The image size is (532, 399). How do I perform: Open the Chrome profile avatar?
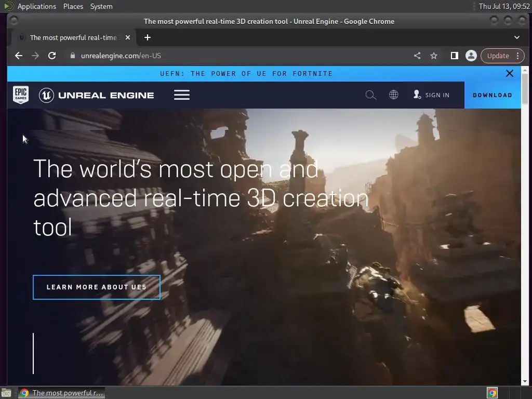pyautogui.click(x=471, y=56)
